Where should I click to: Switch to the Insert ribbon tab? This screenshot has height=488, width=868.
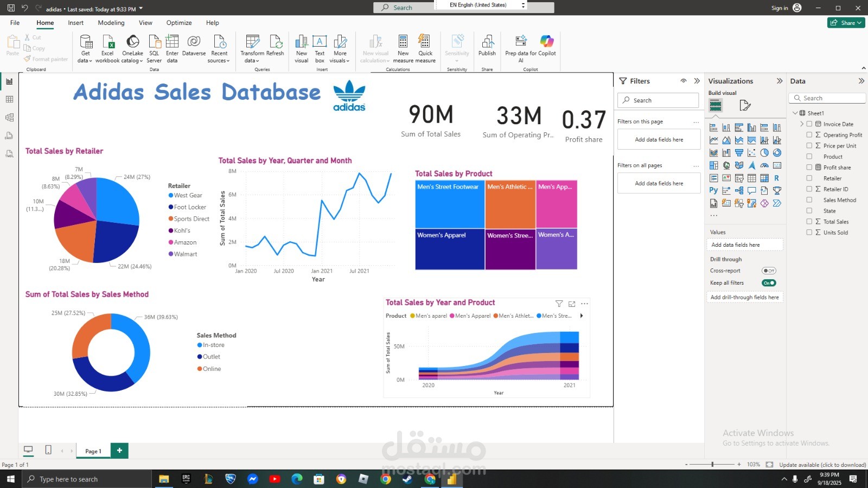click(76, 23)
